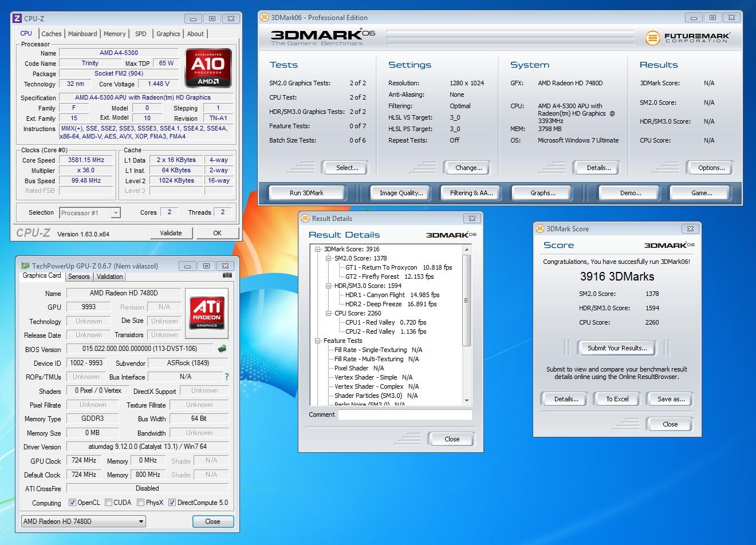Toggle the CUDA checkbox
Screen dimensions: 756x545
coord(108,503)
